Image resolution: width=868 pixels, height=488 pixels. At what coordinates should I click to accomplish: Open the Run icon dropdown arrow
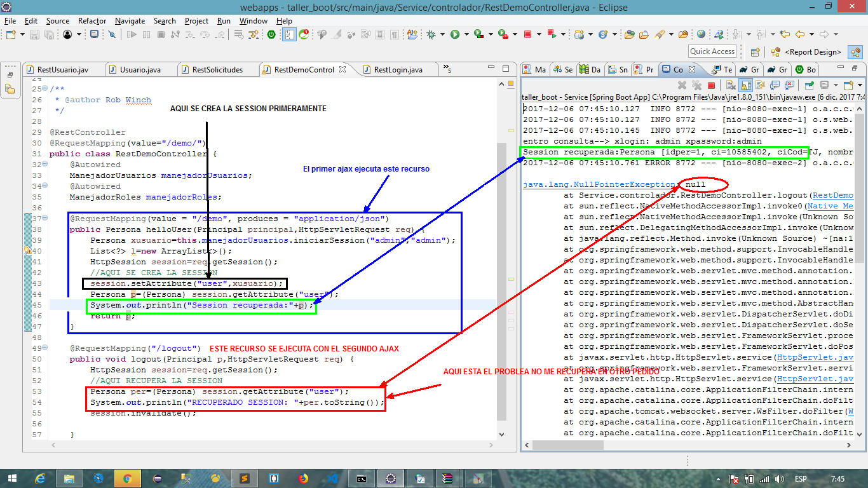[x=466, y=34]
